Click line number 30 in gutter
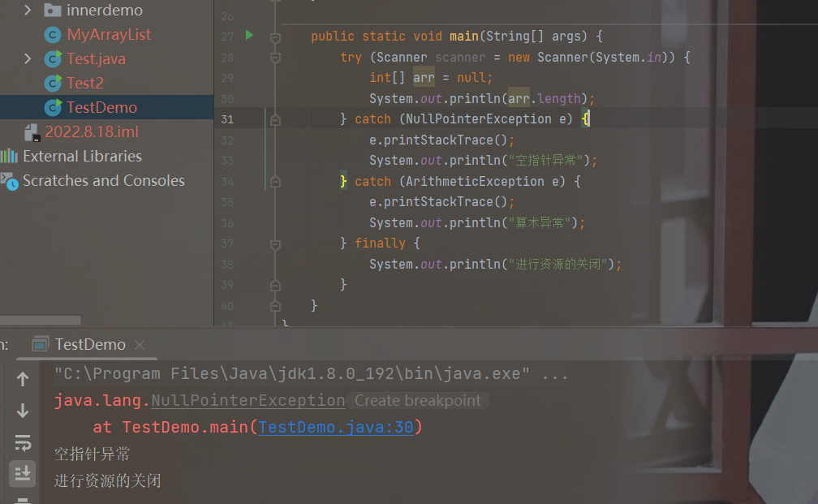Viewport: 818px width, 504px height. [x=227, y=99]
